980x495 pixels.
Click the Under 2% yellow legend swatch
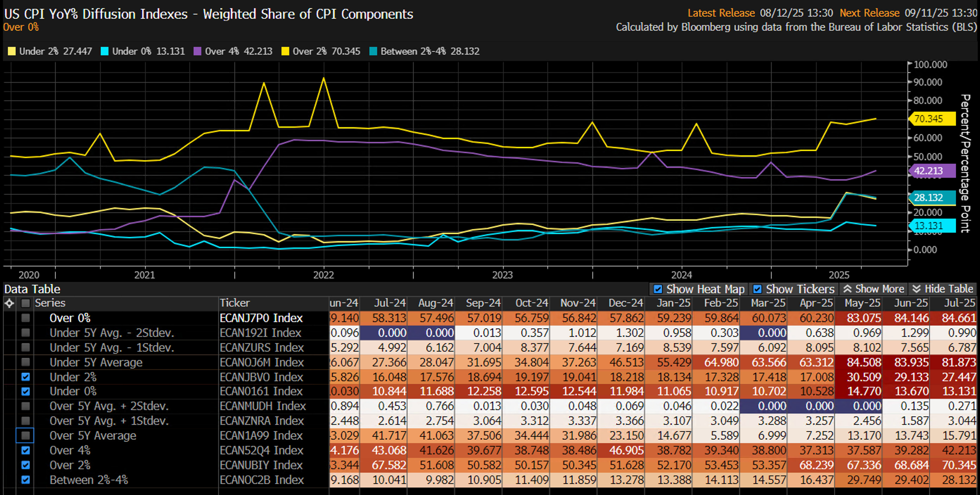click(12, 51)
